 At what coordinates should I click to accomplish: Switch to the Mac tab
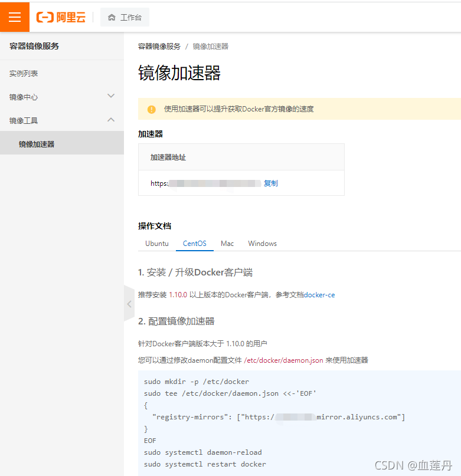coord(227,244)
